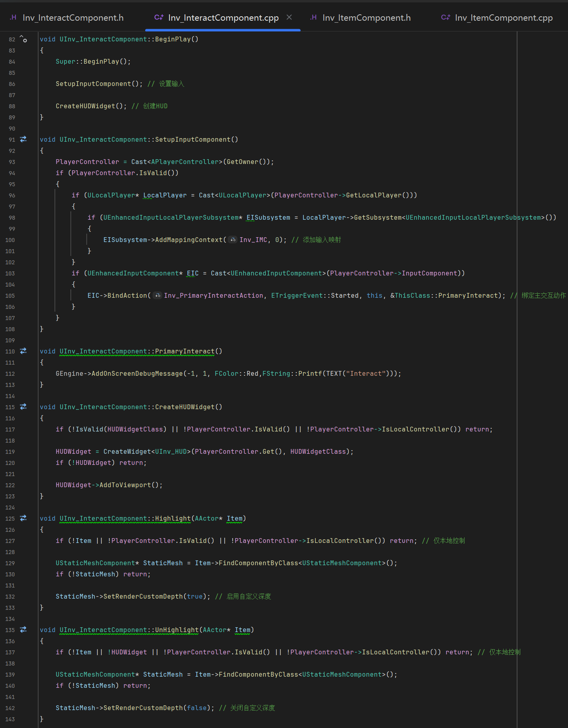Click the comment '关闭自定义深度'
Screen dimensions: 568x728
click(253, 708)
